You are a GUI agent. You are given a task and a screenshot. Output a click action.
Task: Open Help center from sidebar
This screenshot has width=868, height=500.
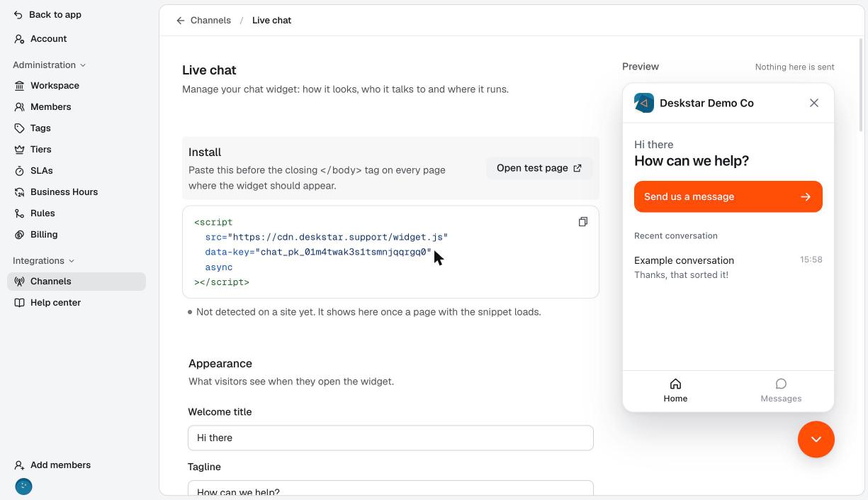[x=77, y=303]
